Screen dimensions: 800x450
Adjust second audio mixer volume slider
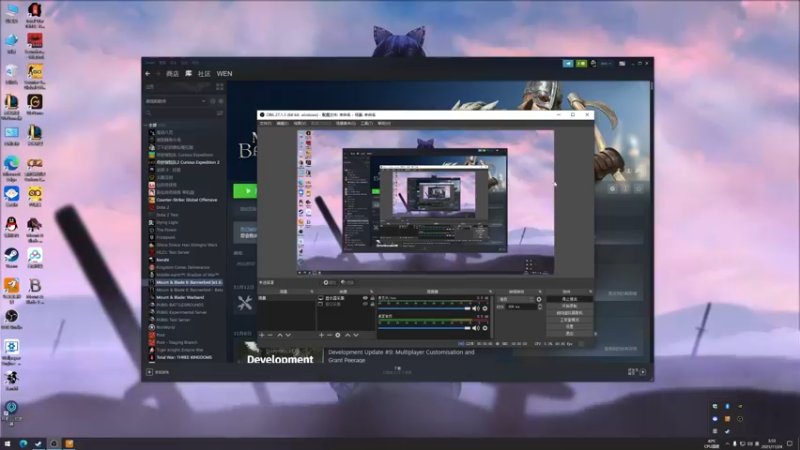pyautogui.click(x=424, y=328)
